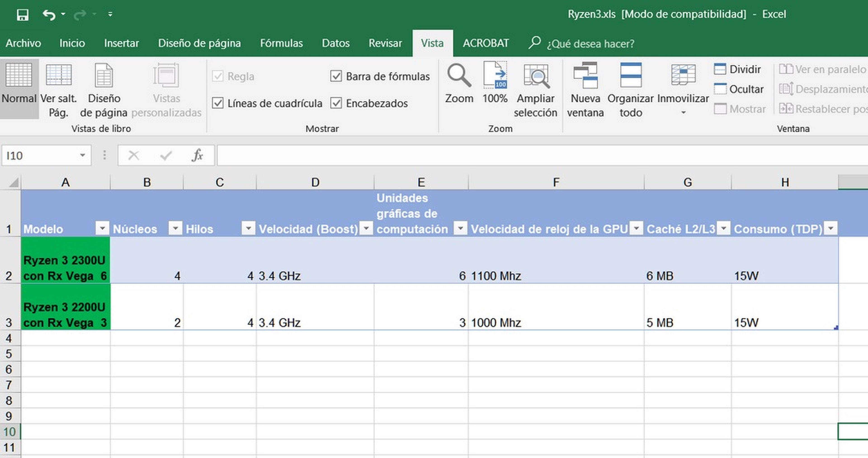Open the Undo history dropdown arrow
868x458 pixels.
pos(63,14)
